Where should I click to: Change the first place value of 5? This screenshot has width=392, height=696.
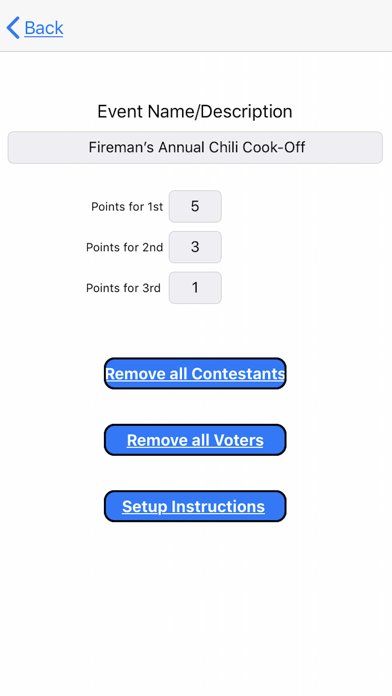[x=195, y=206]
